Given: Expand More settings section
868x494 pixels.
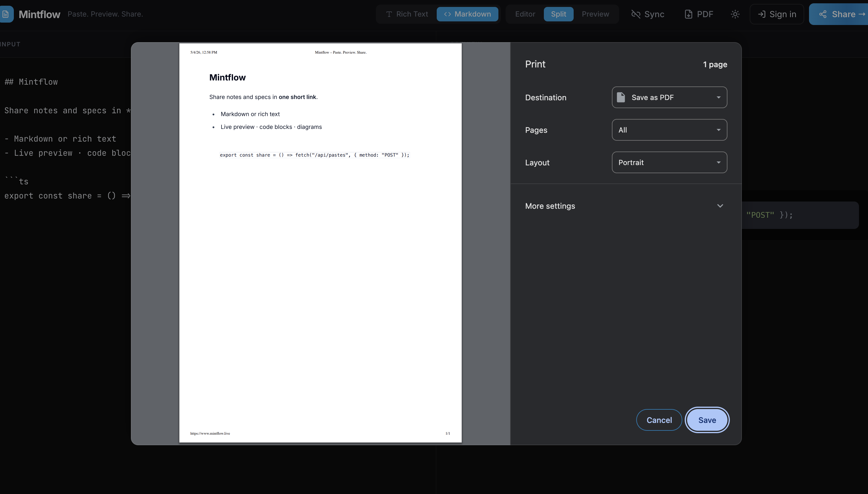Looking at the screenshot, I should point(625,206).
